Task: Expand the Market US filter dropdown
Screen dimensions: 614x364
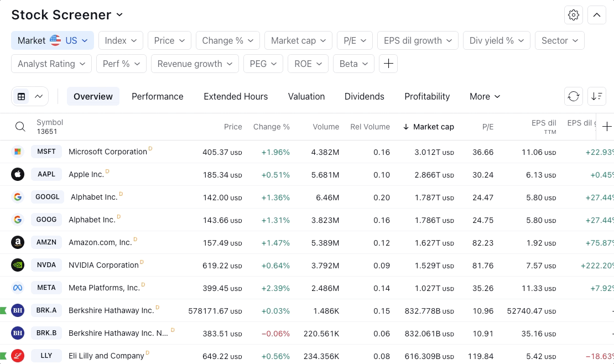Action: pos(53,40)
